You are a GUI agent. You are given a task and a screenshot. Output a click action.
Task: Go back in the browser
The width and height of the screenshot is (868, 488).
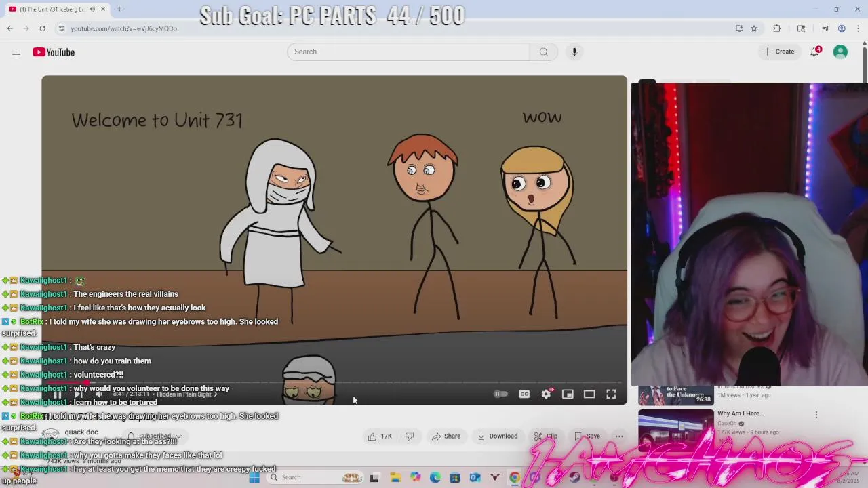(10, 28)
